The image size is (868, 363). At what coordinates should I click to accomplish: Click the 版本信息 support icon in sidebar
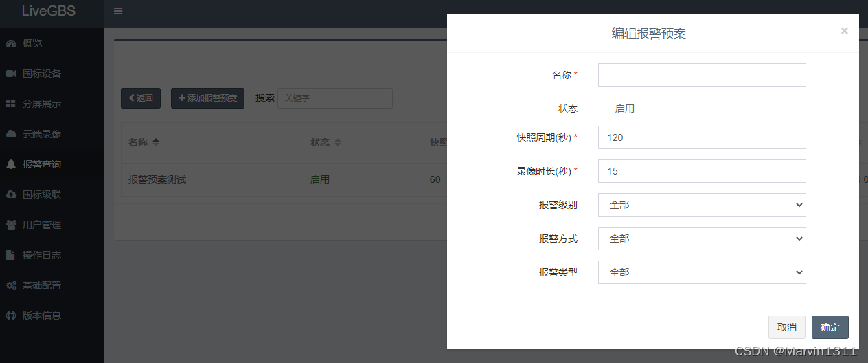coord(11,316)
